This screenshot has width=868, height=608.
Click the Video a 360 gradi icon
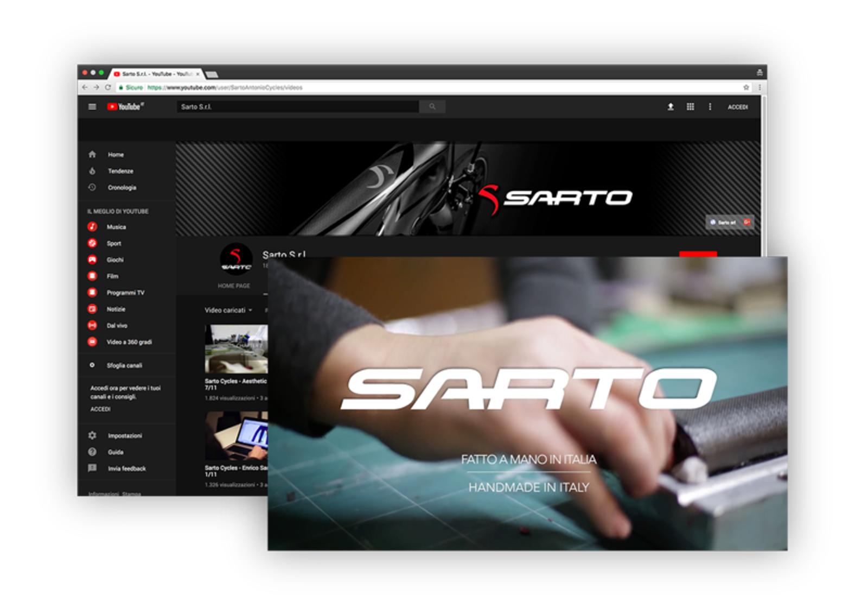click(92, 341)
